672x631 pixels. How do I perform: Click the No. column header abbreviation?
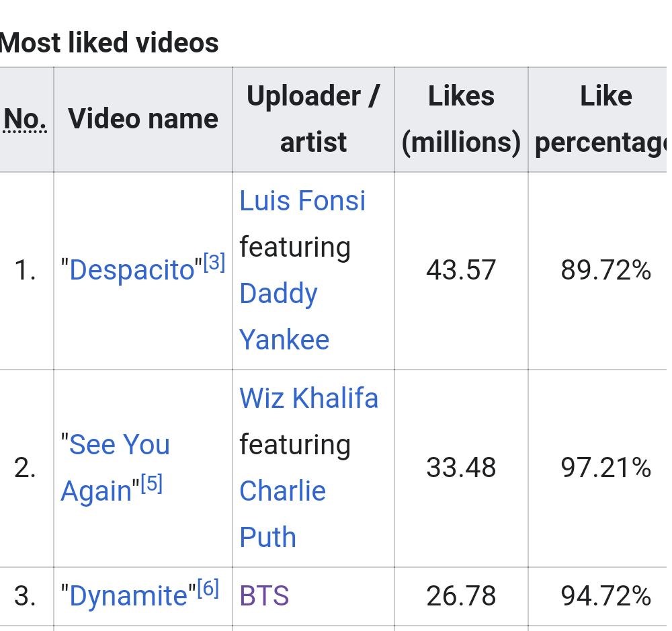click(x=26, y=120)
